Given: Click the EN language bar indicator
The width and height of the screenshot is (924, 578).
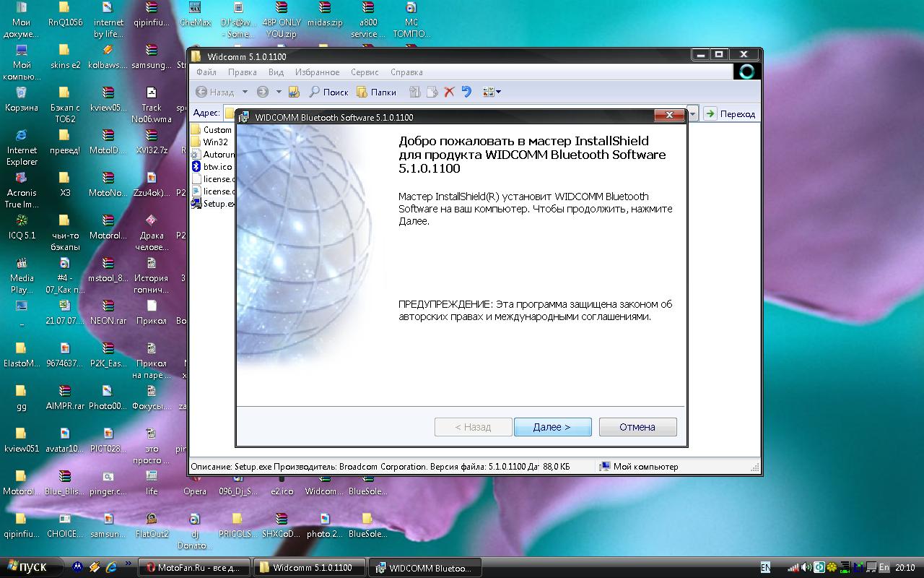Looking at the screenshot, I should [x=766, y=567].
